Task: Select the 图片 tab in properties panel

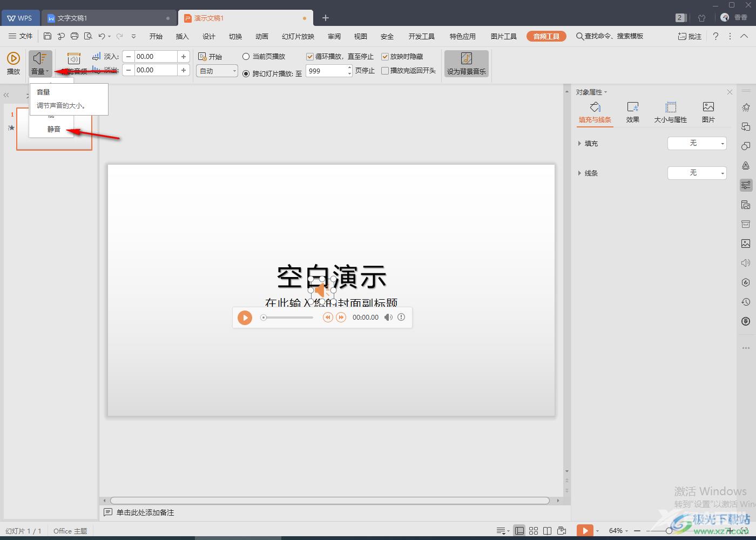Action: coord(708,112)
